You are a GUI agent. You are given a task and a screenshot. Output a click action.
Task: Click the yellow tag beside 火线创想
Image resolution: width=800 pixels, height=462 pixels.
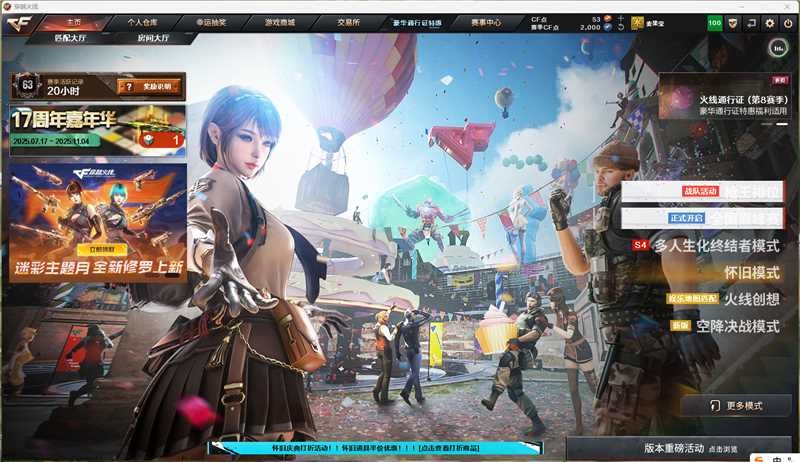[692, 299]
